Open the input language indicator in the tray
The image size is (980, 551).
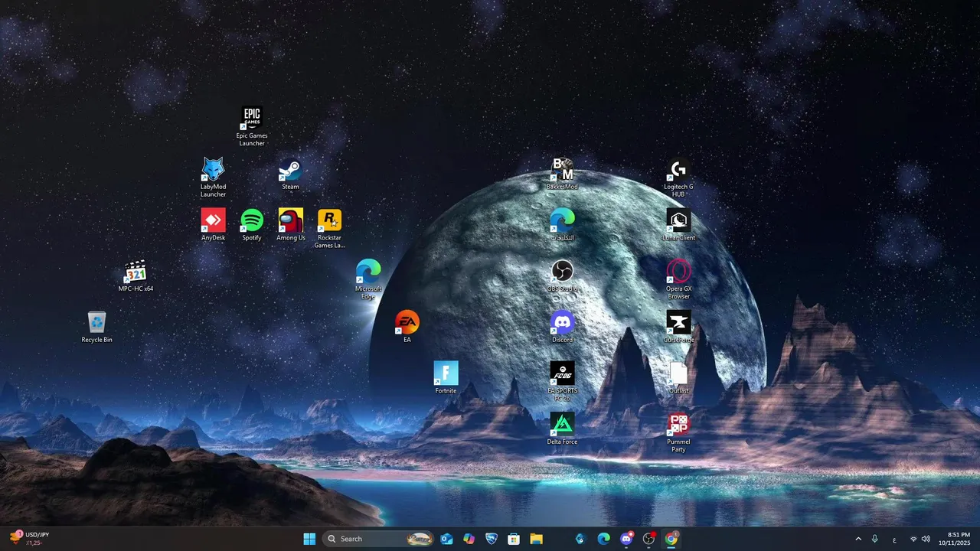[894, 539]
